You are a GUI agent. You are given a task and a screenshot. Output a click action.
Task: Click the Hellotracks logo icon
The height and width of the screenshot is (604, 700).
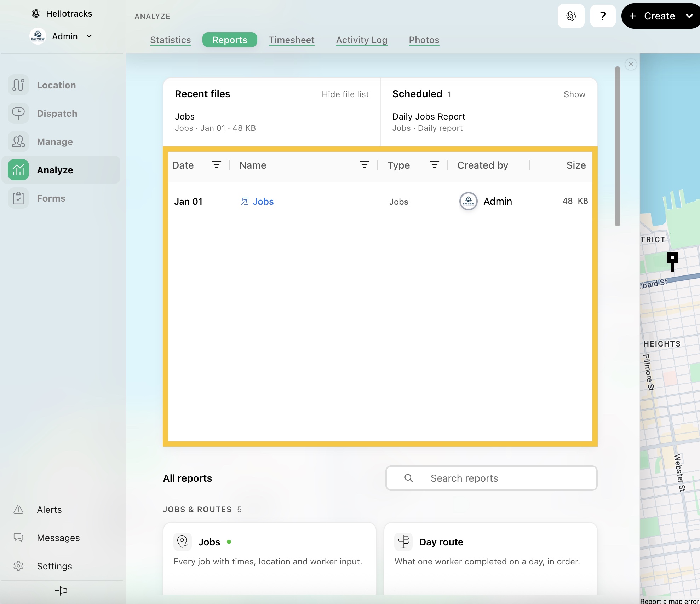tap(36, 13)
